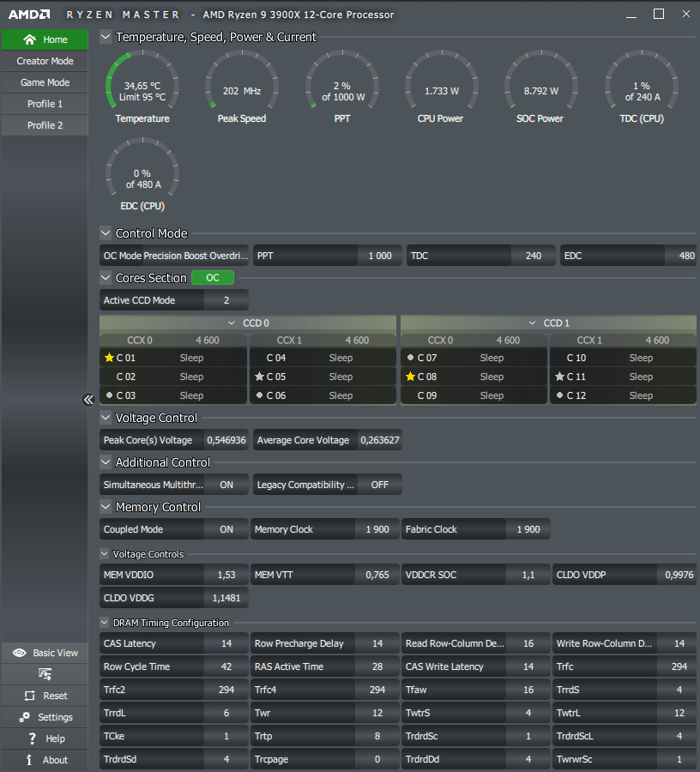Screen dimensions: 700x772
Task: Switch to Game Mode
Action: tap(45, 82)
